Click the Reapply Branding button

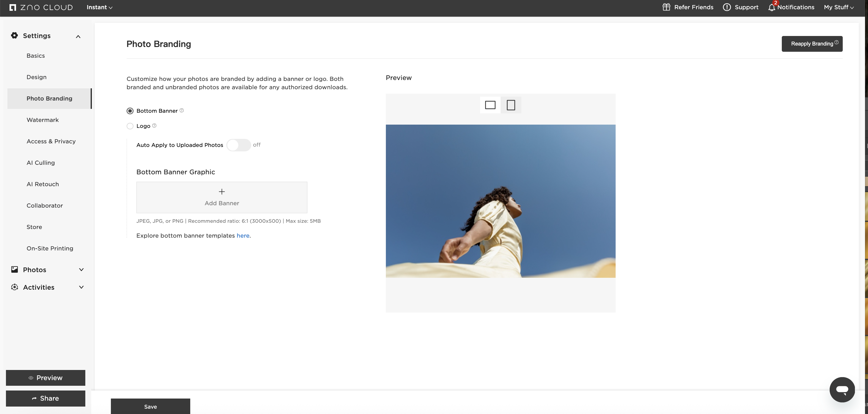point(812,44)
